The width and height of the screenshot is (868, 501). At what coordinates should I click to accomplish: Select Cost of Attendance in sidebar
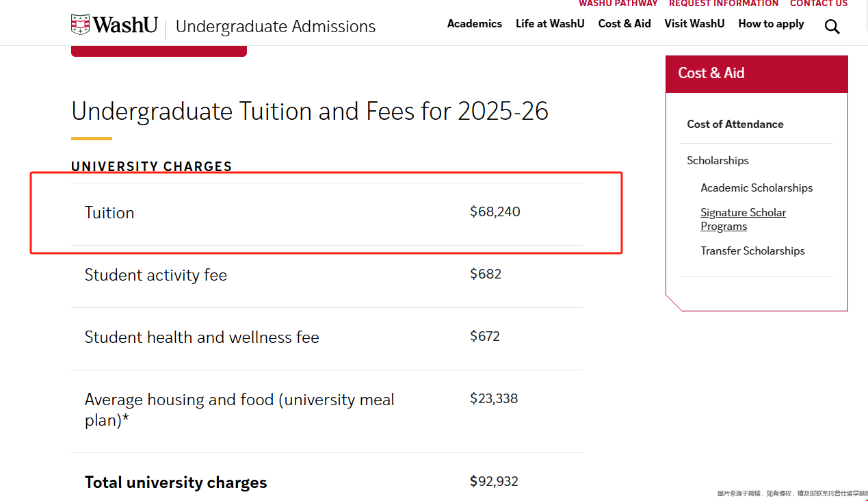(x=735, y=124)
